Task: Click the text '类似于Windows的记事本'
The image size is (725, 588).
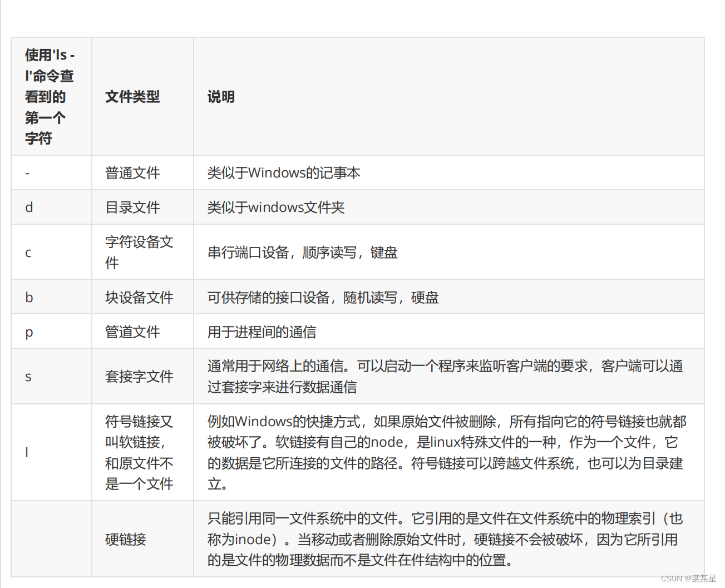Action: coord(284,173)
